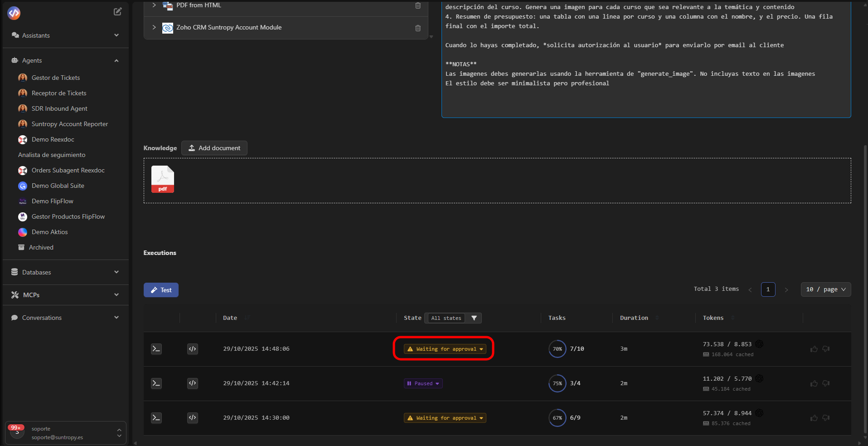Open the soporte user account menu
868x446 pixels.
click(x=66, y=433)
